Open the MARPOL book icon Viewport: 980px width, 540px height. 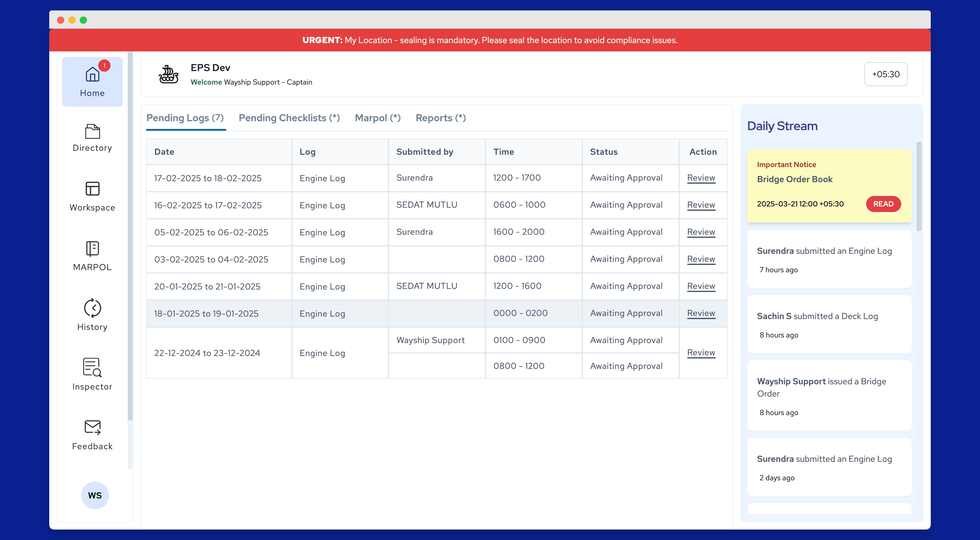coord(92,249)
